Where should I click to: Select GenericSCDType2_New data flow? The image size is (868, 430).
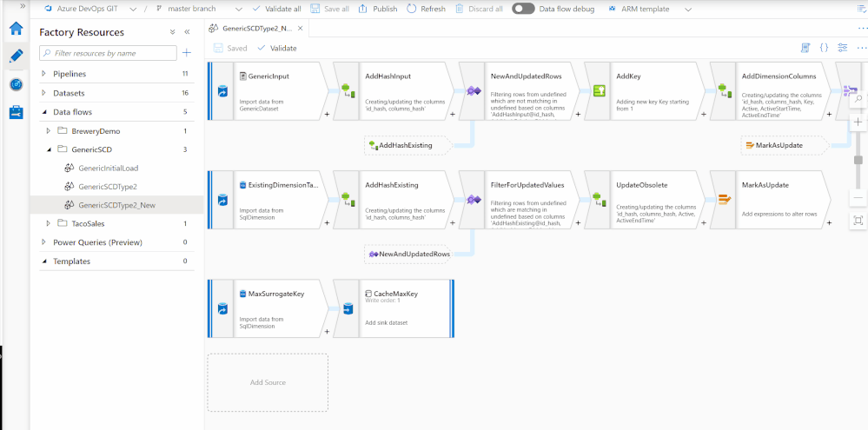click(116, 205)
